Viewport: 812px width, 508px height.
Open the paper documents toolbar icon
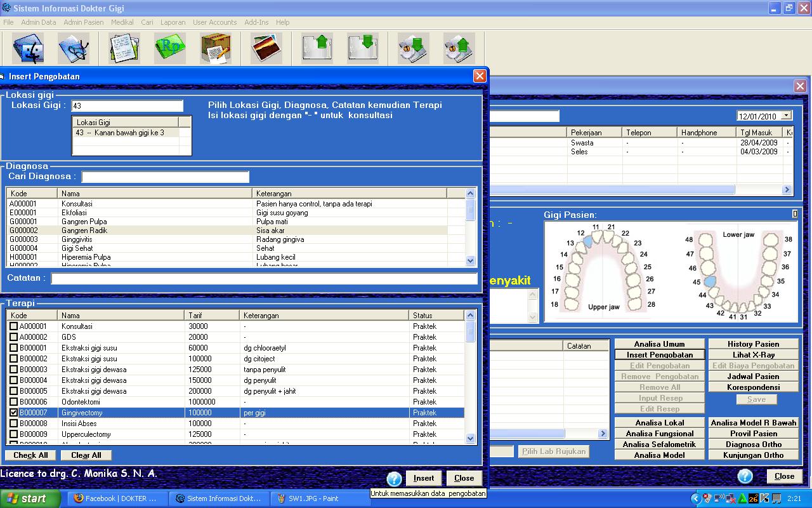click(124, 48)
